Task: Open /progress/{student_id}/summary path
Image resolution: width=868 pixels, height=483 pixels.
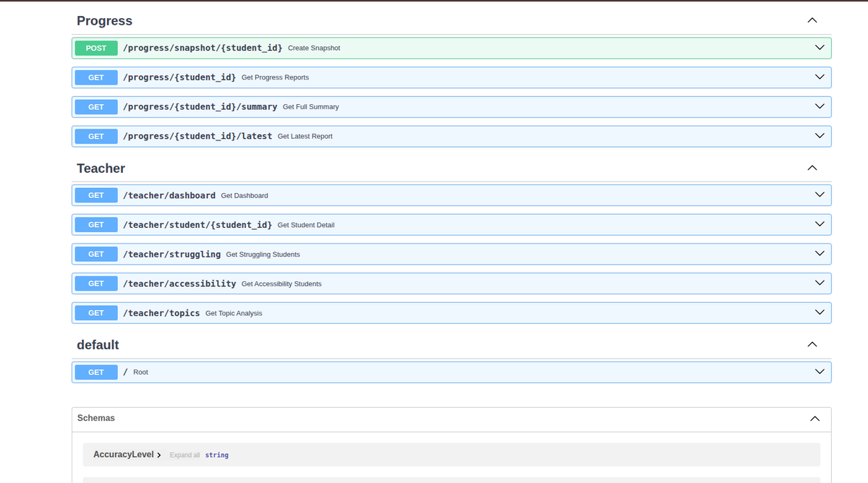Action: [x=200, y=106]
